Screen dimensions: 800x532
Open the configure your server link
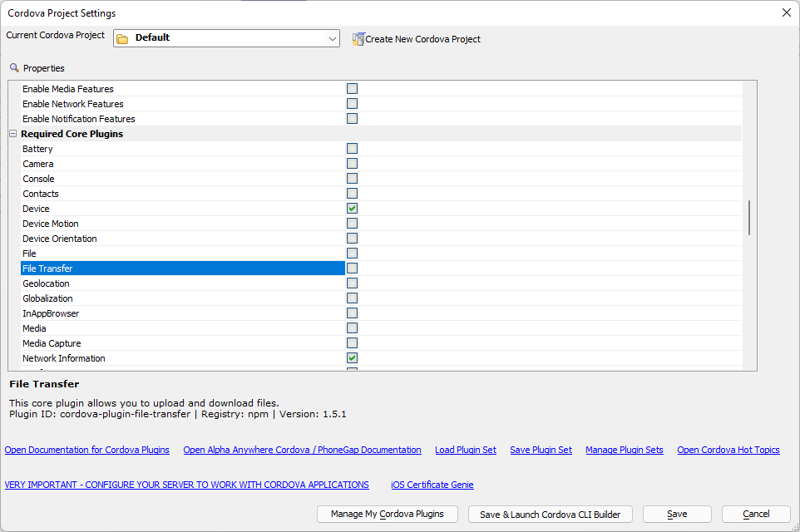point(187,485)
